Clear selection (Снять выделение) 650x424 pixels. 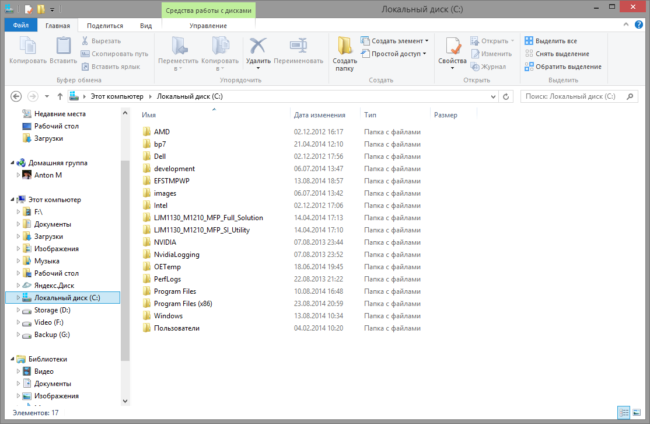coord(557,53)
